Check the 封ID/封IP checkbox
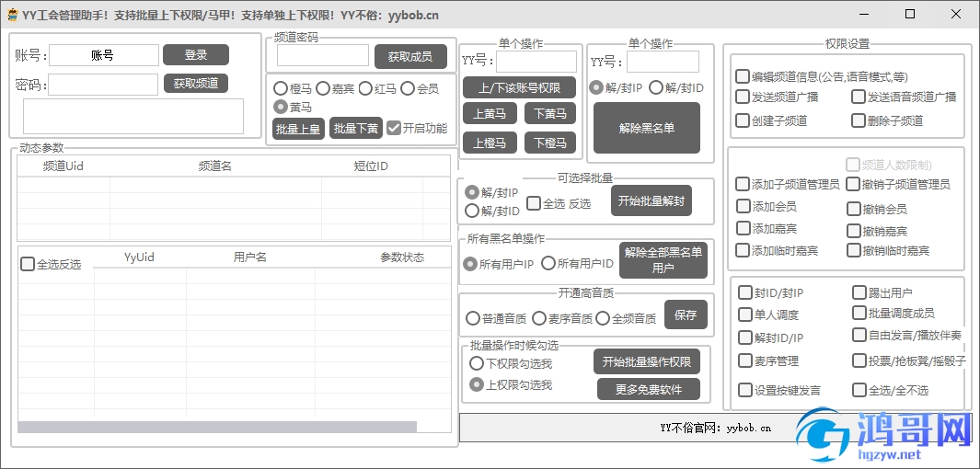The height and width of the screenshot is (469, 980). pyautogui.click(x=745, y=292)
